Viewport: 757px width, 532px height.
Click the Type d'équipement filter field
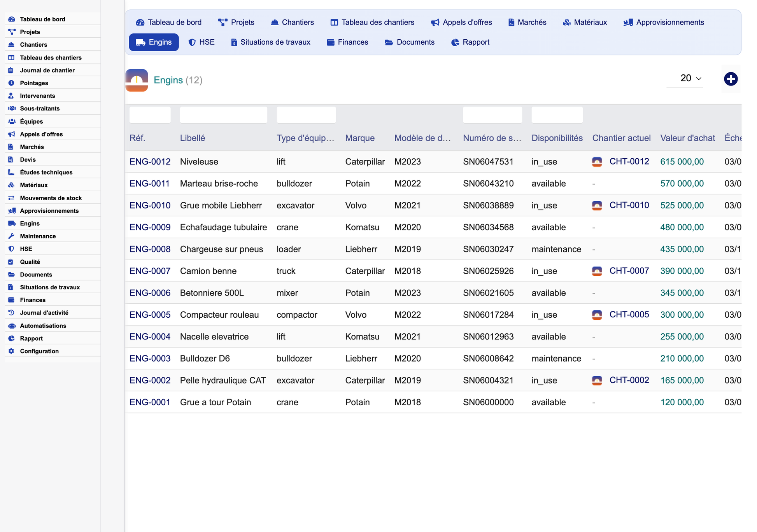pos(306,115)
